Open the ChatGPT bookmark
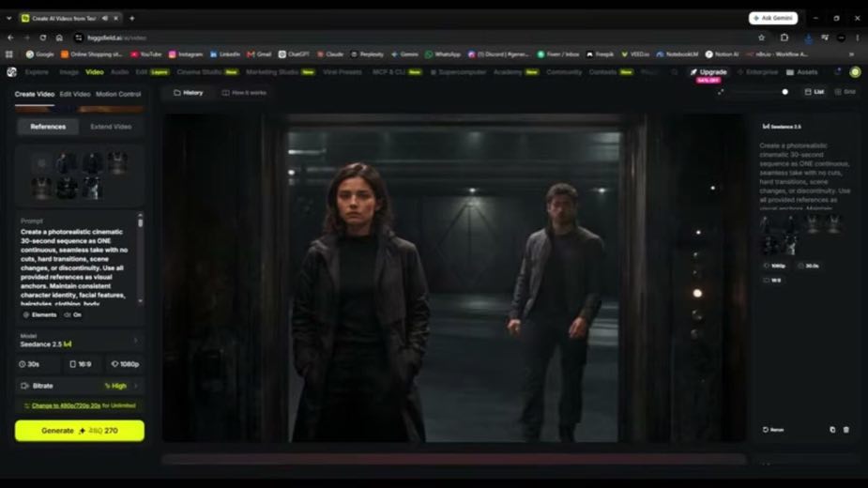The image size is (868, 488). click(294, 54)
